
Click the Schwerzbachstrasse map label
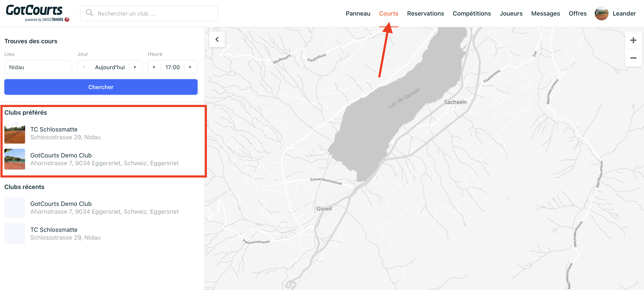pos(326,181)
